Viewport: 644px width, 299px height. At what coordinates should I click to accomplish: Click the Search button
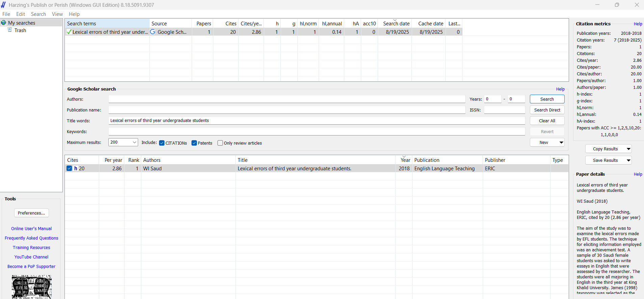[x=547, y=99]
